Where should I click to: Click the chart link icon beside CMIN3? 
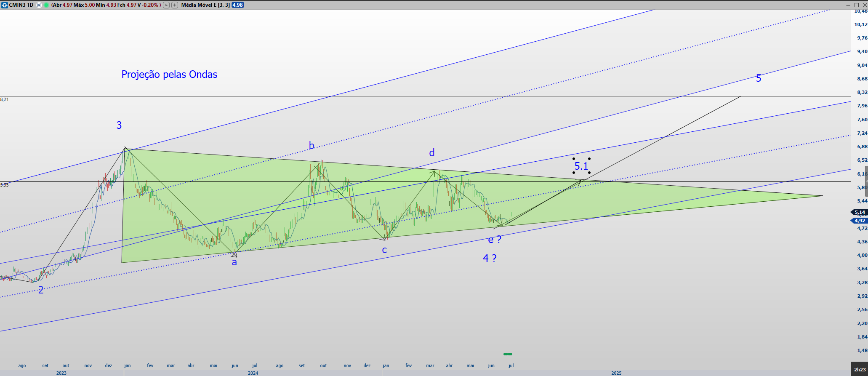(x=5, y=5)
